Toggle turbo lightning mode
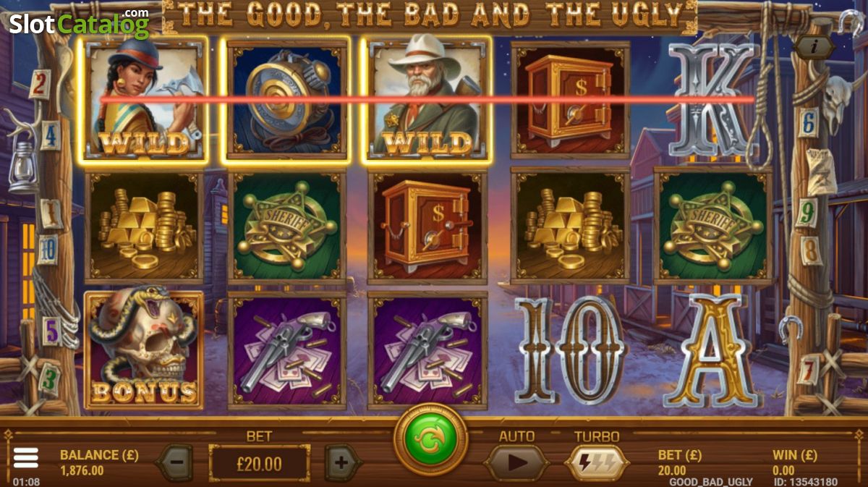The width and height of the screenshot is (868, 487). [x=596, y=462]
